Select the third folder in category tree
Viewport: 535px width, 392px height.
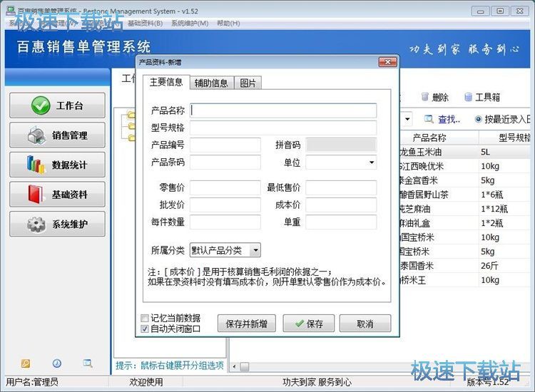tap(131, 138)
